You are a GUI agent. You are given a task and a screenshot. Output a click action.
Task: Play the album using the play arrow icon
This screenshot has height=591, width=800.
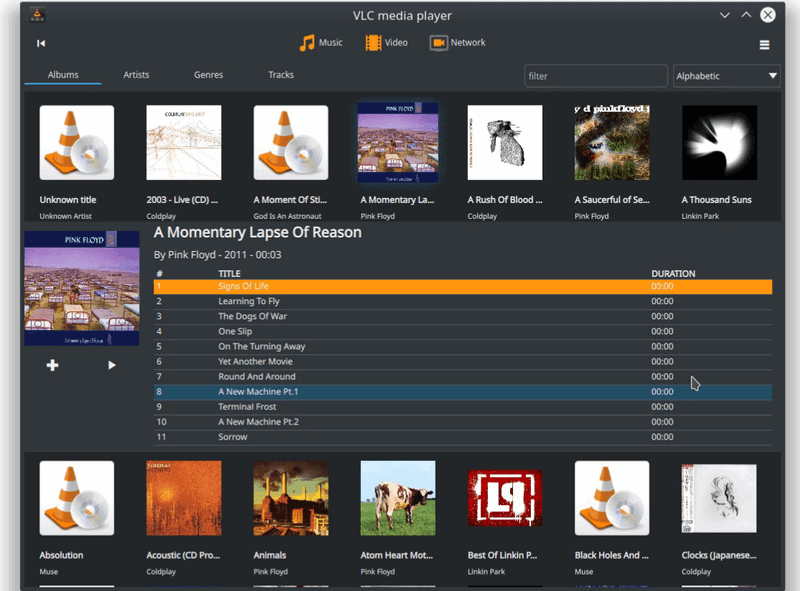coord(112,366)
